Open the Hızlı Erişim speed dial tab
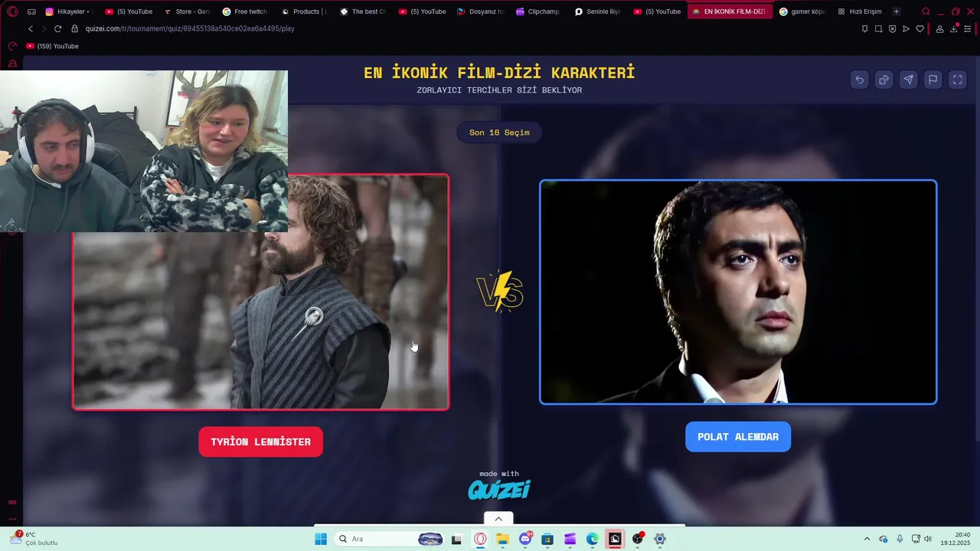This screenshot has height=551, width=980. point(860,11)
